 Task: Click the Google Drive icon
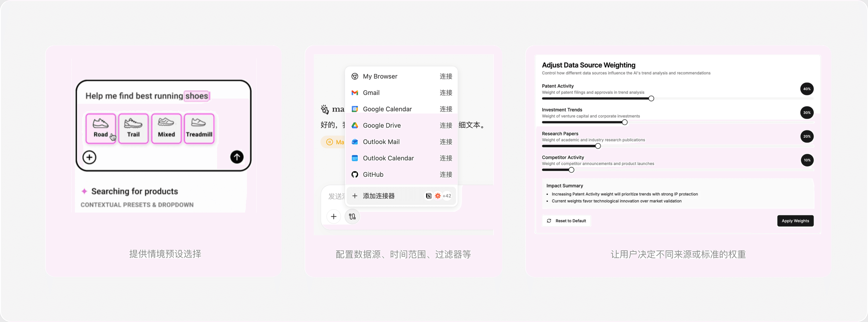[354, 125]
